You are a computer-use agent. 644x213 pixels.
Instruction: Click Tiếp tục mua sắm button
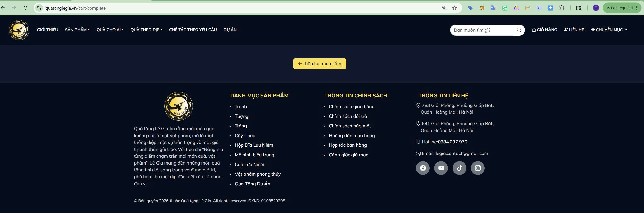319,64
